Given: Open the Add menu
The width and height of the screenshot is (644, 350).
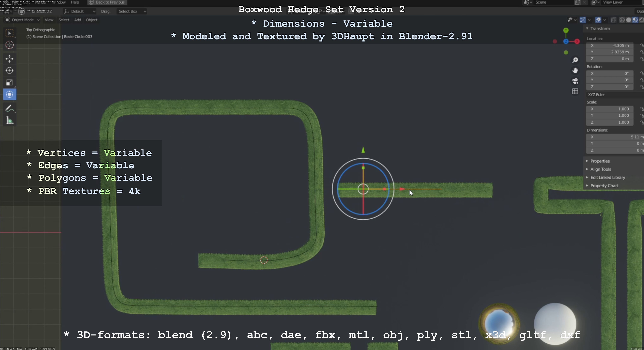Looking at the screenshot, I should pos(77,20).
